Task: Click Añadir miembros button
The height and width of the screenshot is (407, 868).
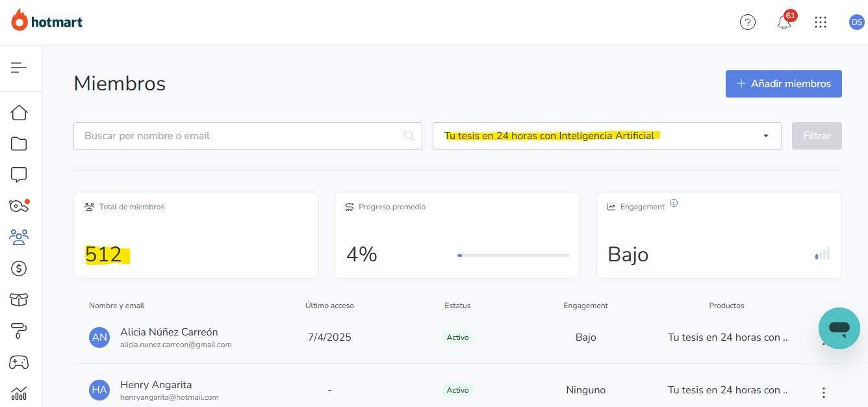Action: 784,84
